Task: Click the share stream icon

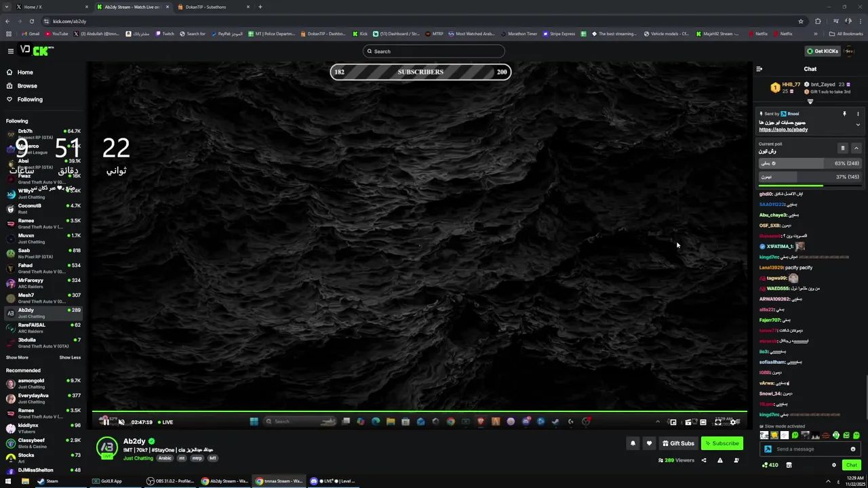Action: point(703,460)
